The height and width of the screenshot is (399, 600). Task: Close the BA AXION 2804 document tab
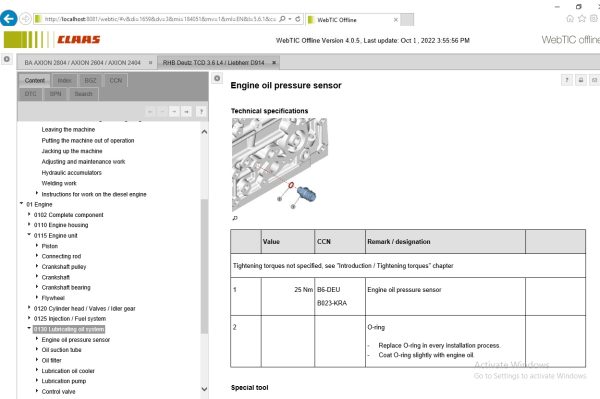tap(150, 62)
